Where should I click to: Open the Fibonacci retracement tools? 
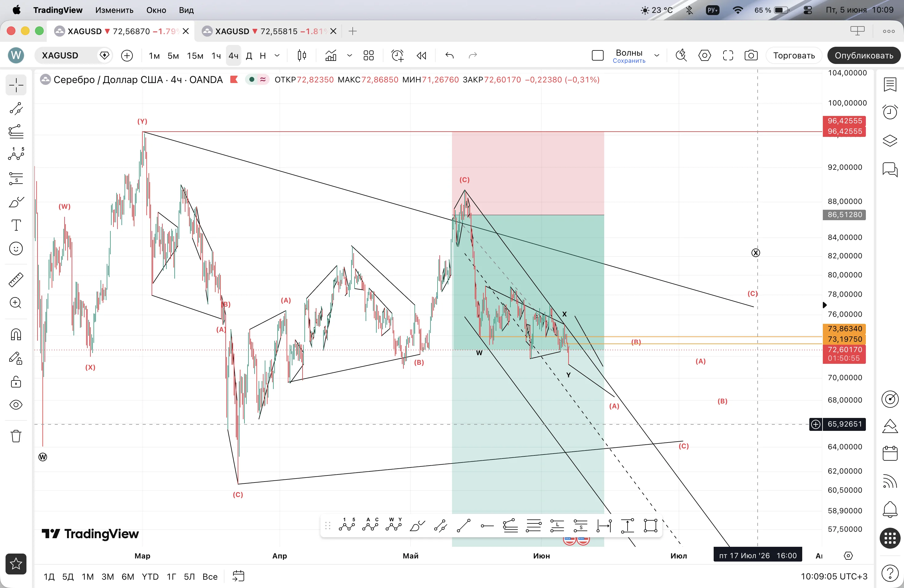[x=16, y=132]
